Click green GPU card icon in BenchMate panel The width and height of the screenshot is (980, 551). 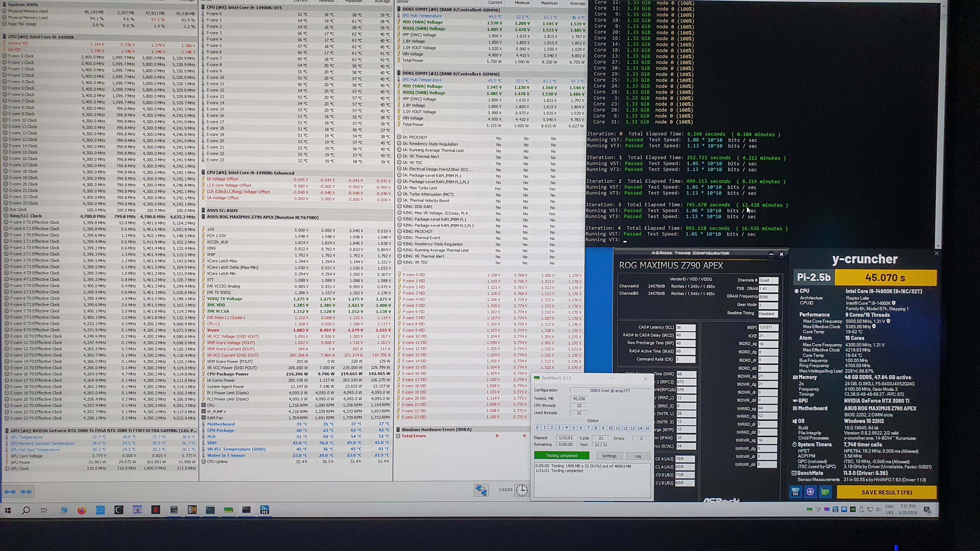click(825, 492)
